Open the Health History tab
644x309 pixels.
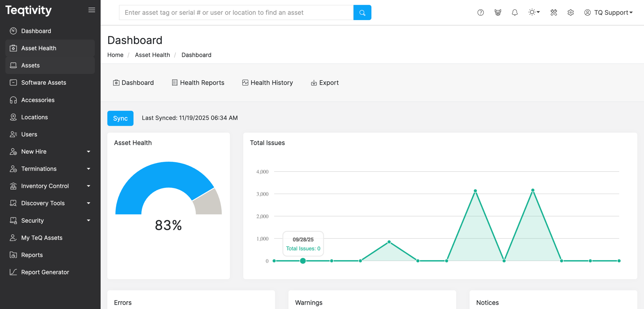tap(267, 83)
